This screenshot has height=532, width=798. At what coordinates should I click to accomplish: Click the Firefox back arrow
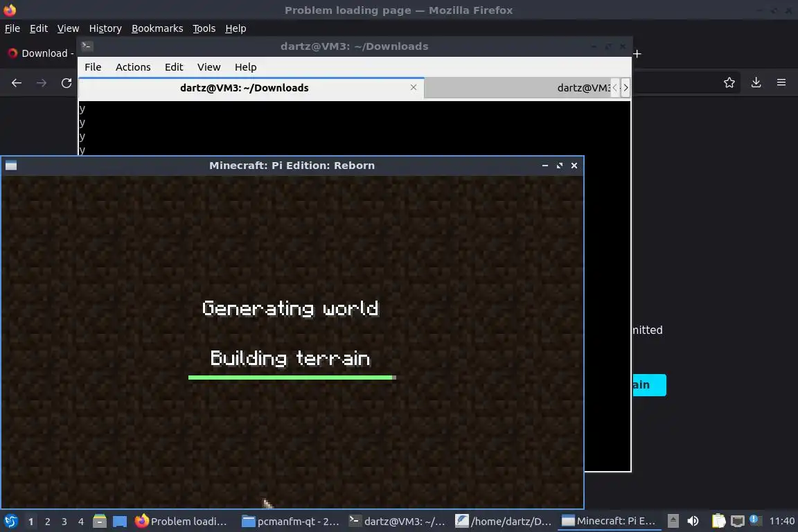tap(17, 83)
